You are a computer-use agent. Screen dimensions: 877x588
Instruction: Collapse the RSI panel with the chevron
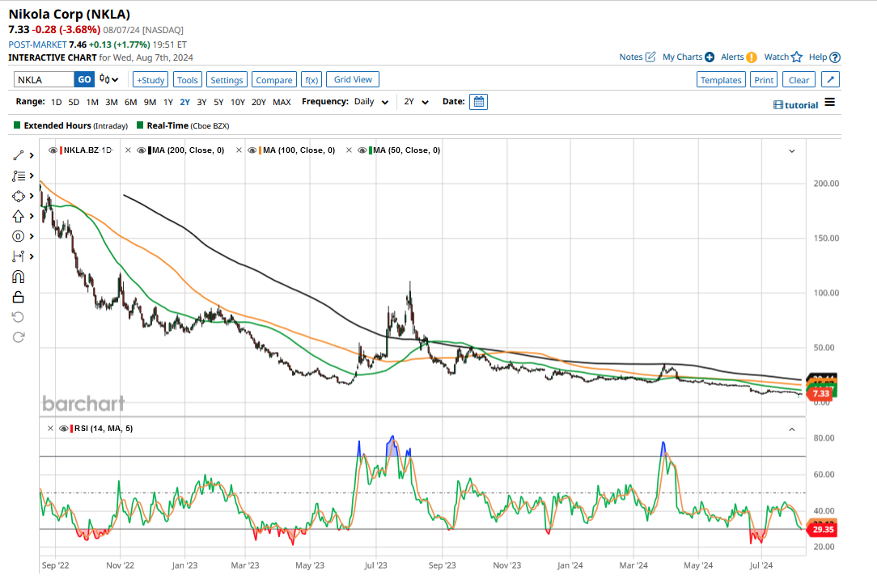(792, 429)
